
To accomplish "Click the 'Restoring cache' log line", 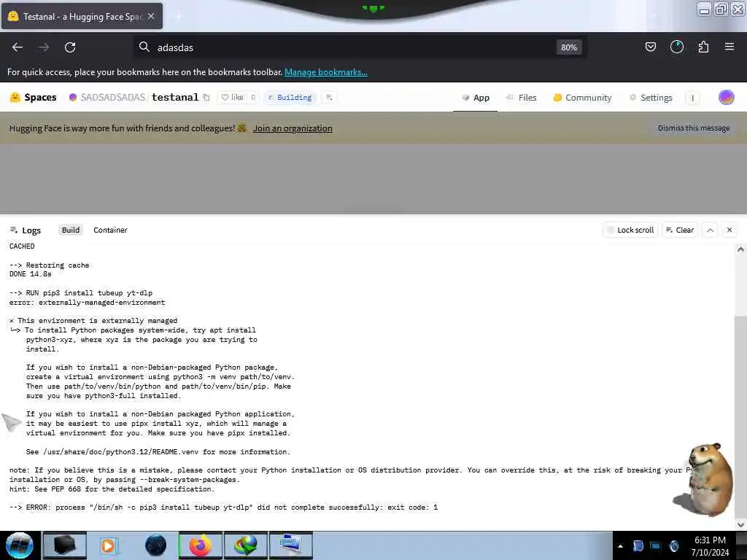I will coord(49,265).
